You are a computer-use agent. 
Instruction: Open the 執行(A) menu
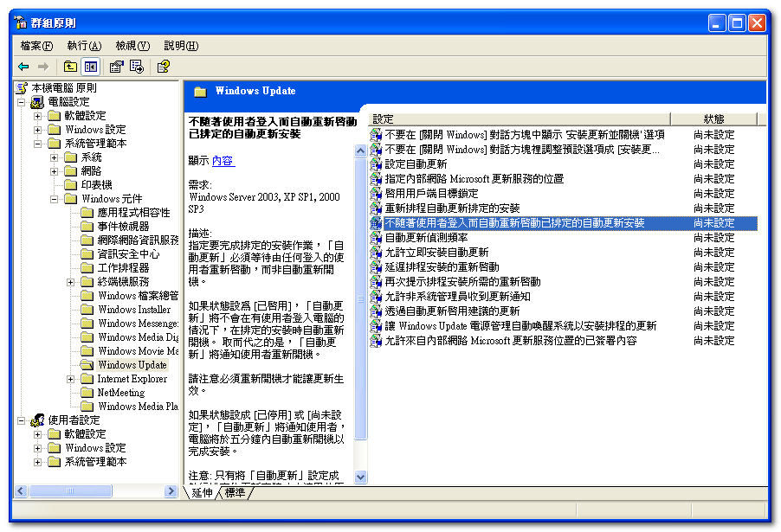click(x=84, y=46)
